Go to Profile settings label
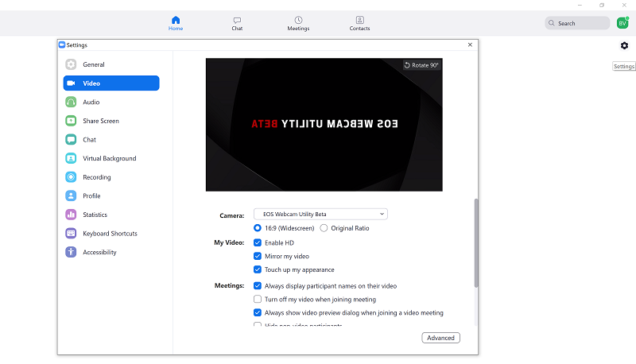The height and width of the screenshot is (364, 636). click(91, 196)
